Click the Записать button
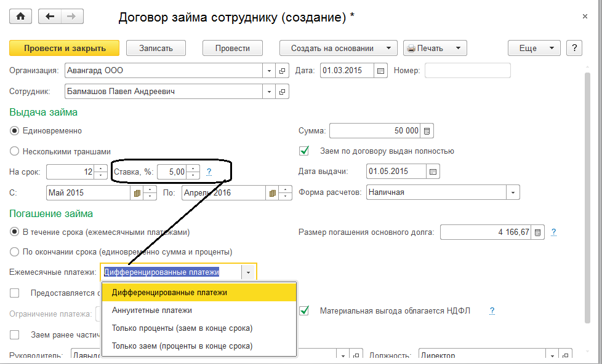This screenshot has width=602, height=364. 156,48
